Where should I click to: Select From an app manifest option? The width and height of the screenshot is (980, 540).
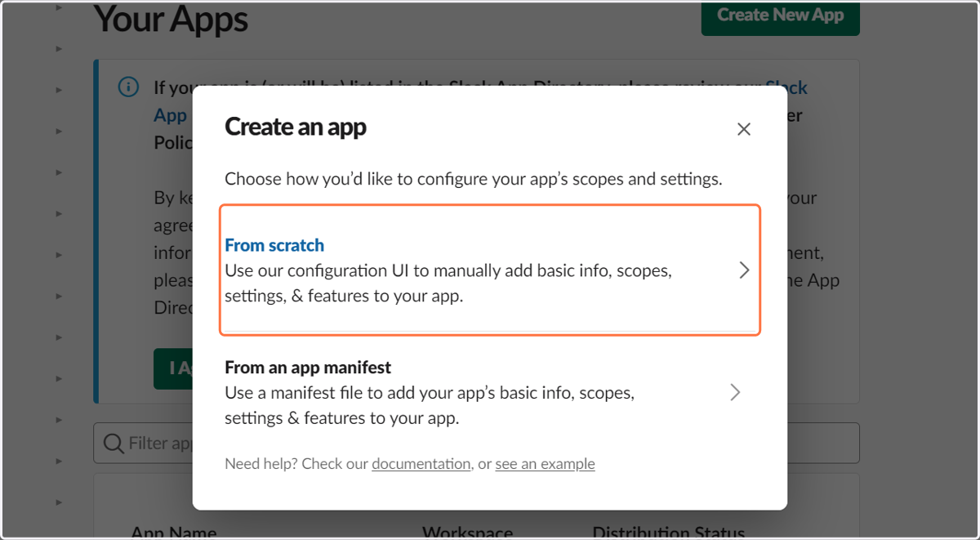coord(490,393)
